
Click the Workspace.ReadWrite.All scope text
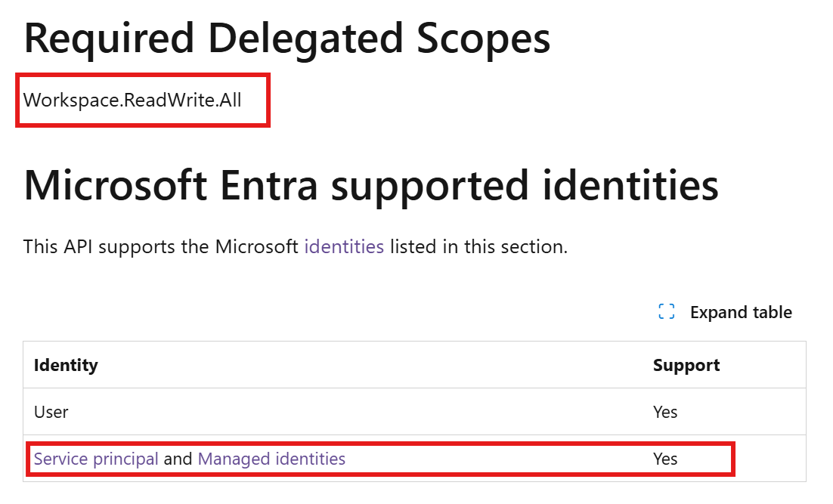click(132, 100)
